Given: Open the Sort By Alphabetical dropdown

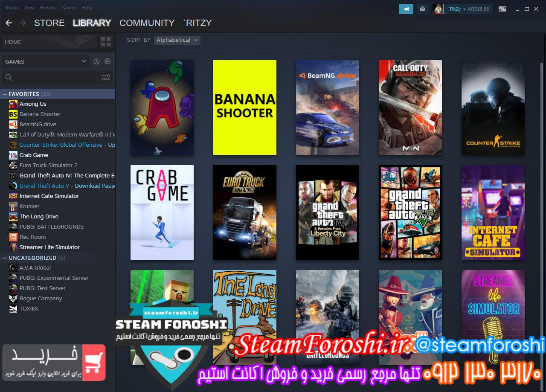Looking at the screenshot, I should tap(177, 40).
